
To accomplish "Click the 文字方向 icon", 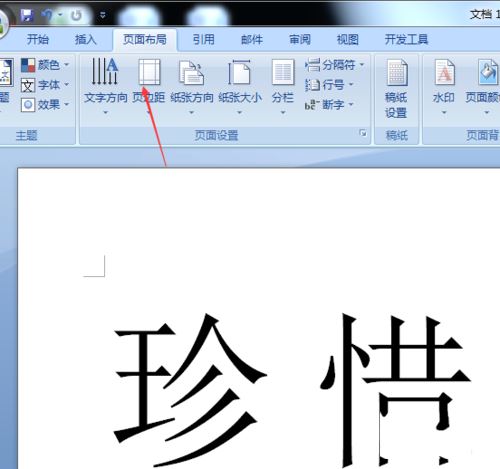I will click(105, 71).
